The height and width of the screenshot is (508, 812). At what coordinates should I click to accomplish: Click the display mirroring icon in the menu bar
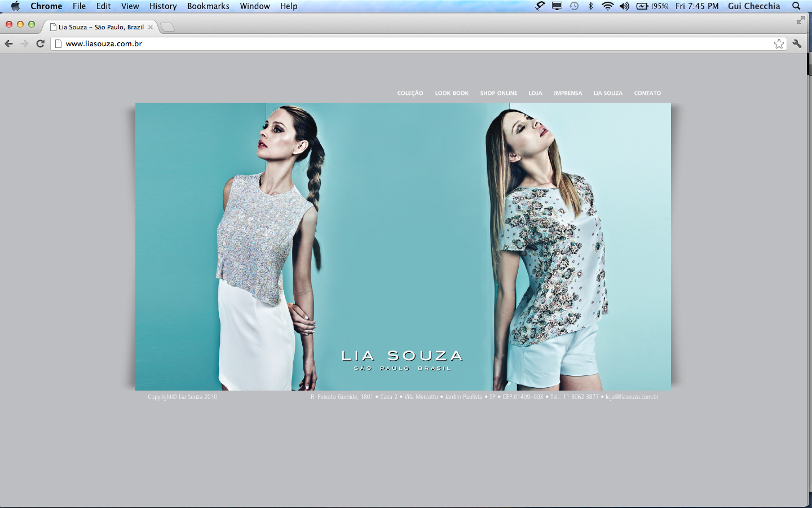pos(557,6)
